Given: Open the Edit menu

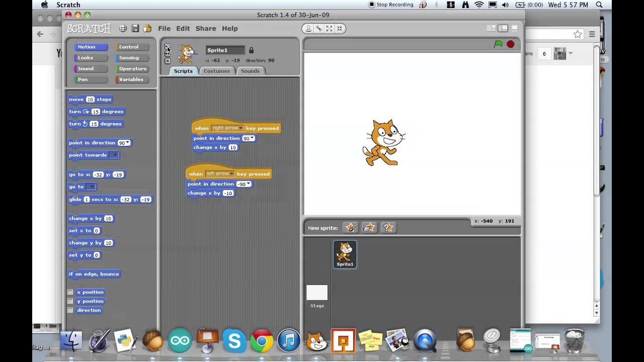Looking at the screenshot, I should 183,29.
